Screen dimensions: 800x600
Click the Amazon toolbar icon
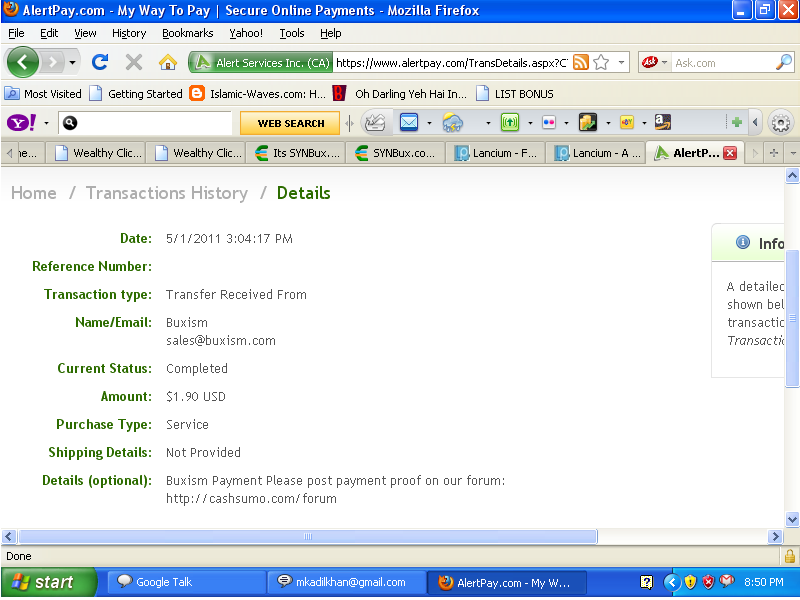tap(663, 122)
